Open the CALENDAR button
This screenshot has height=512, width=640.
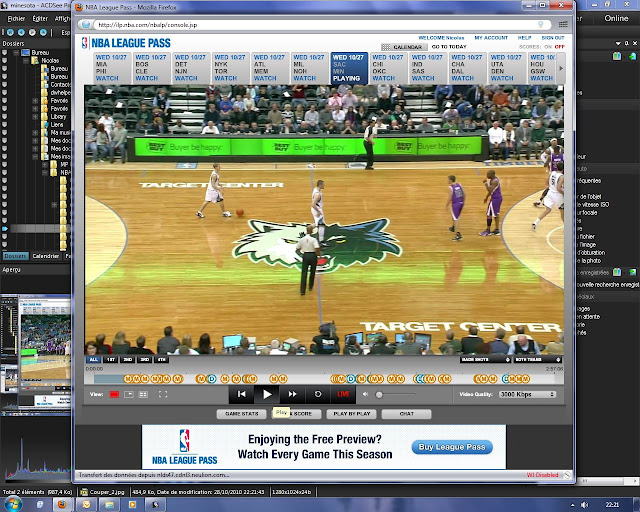click(x=404, y=47)
